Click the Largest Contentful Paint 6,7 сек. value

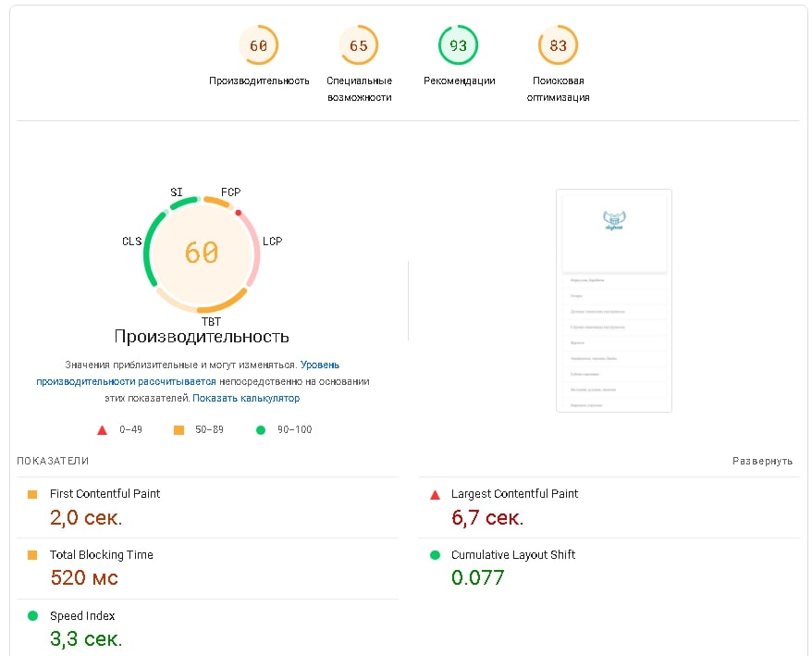(487, 517)
